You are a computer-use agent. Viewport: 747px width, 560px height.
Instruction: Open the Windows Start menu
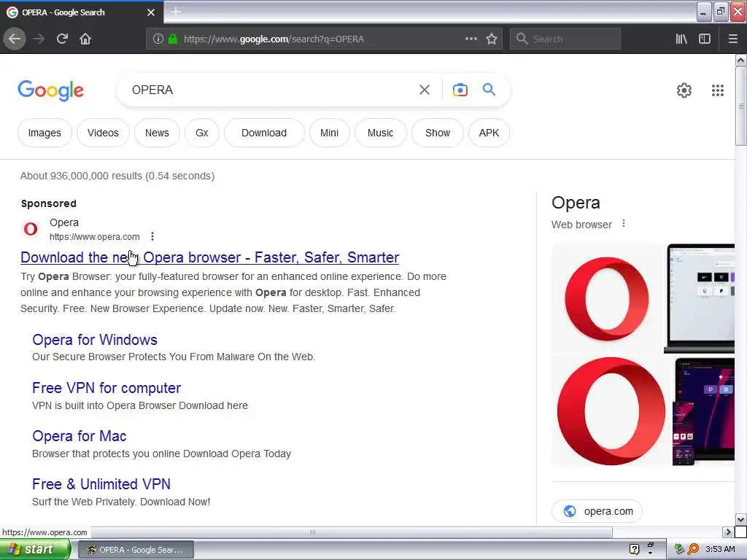35,550
